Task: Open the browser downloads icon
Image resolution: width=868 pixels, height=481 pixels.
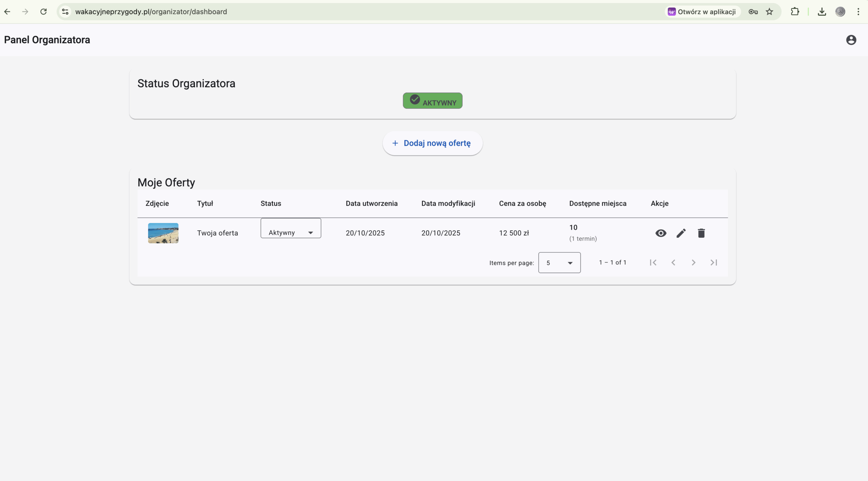Action: click(x=822, y=12)
